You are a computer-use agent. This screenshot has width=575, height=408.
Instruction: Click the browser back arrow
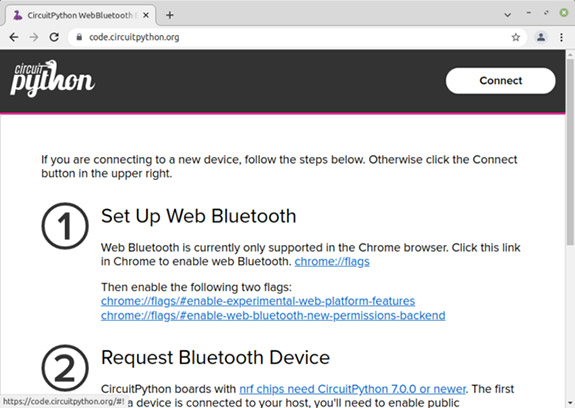14,37
